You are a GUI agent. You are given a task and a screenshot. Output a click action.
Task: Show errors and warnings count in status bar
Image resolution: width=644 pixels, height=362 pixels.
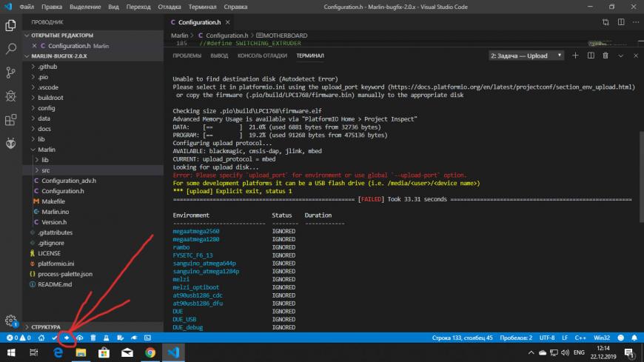coord(19,338)
